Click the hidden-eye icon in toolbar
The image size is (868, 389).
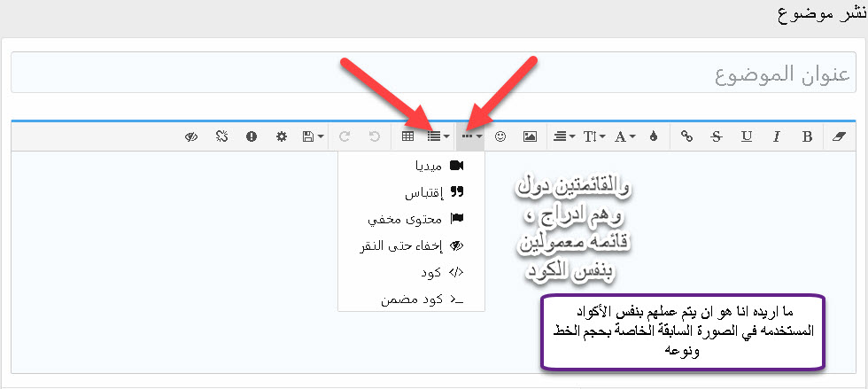(x=190, y=136)
